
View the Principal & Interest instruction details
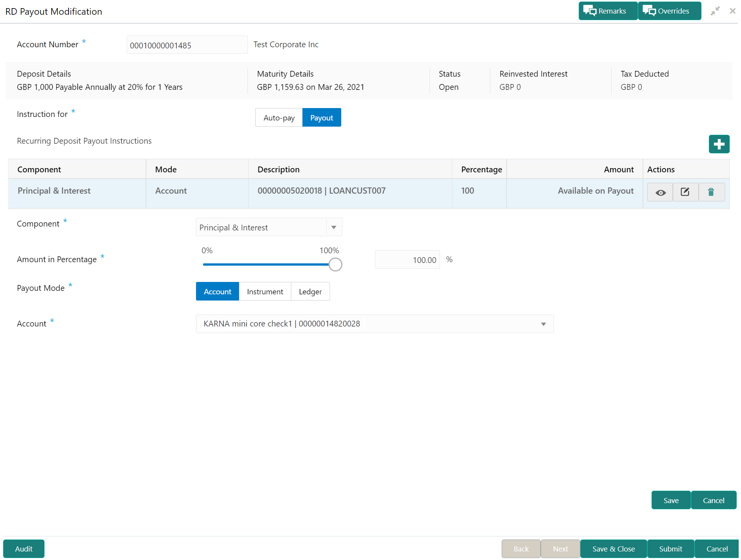point(660,192)
